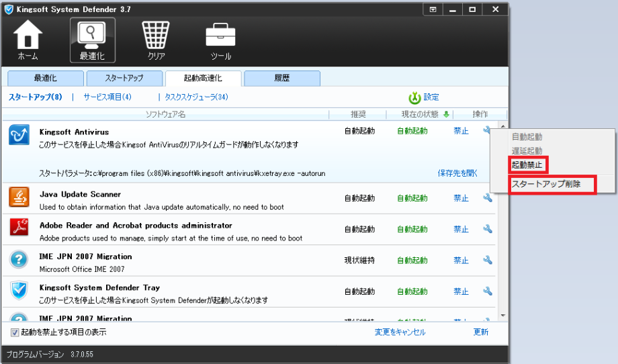Screen dimensions: 618x364
Task: Switch to the 履歴 tab
Action: tap(281, 78)
